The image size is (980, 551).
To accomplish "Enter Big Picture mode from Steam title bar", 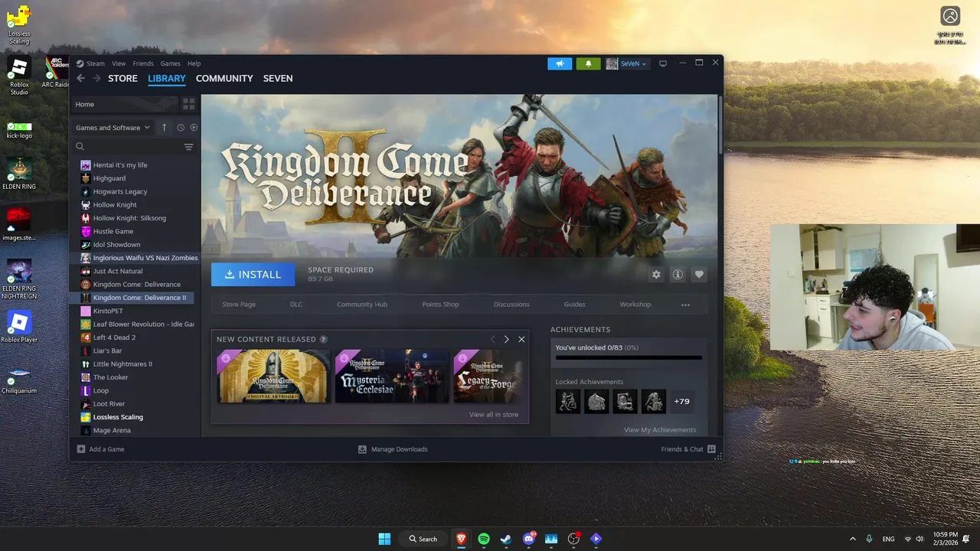I will pos(663,64).
